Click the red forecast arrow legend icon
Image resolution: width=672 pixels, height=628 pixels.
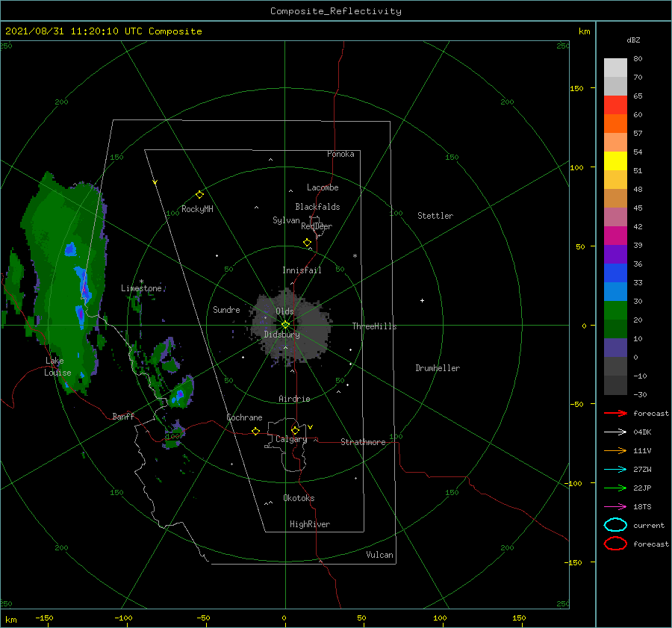pyautogui.click(x=615, y=413)
